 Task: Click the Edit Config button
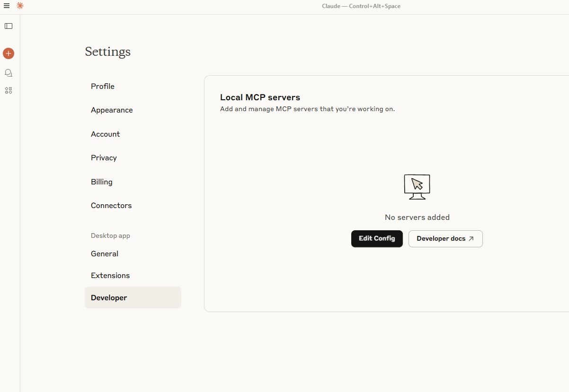tap(377, 238)
